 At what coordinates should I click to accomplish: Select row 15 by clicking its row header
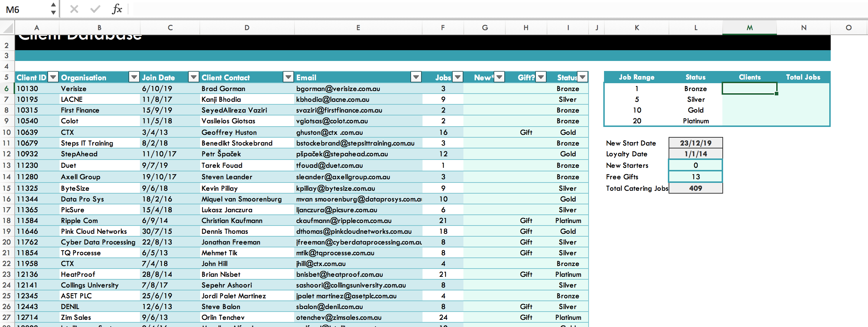[7, 188]
